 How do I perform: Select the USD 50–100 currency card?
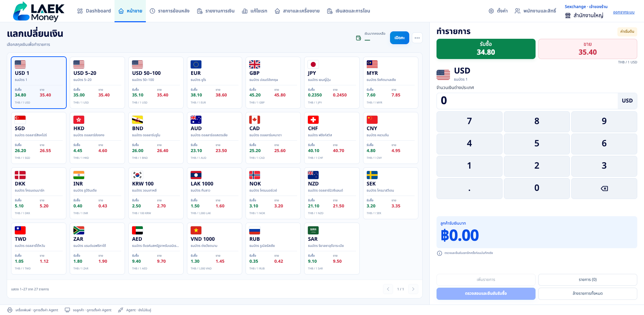pyautogui.click(x=156, y=83)
